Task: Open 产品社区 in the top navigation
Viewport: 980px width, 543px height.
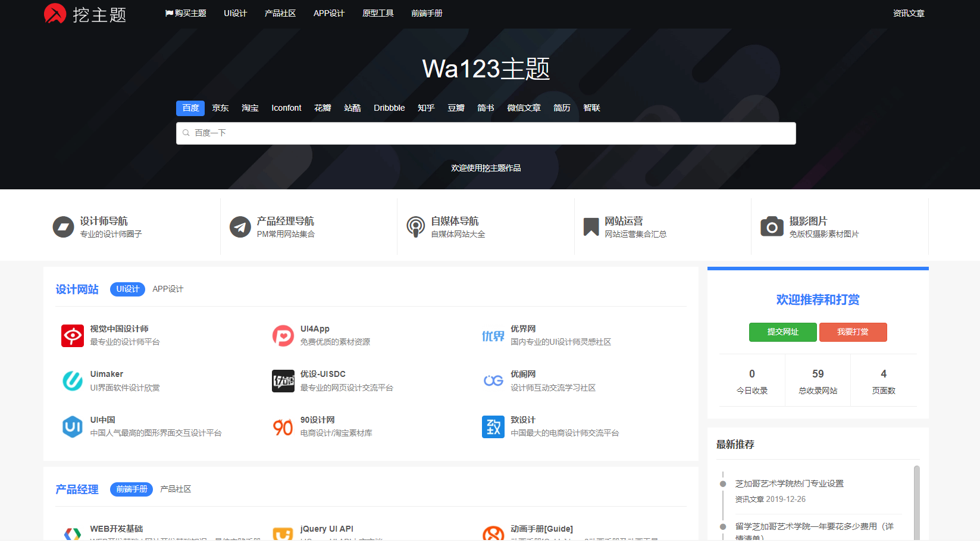Action: coord(280,13)
